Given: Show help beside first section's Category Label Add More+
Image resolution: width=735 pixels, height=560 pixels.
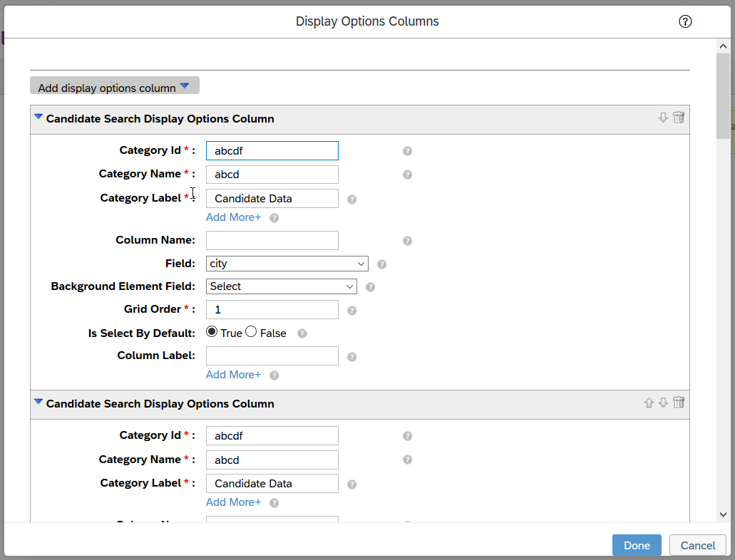Looking at the screenshot, I should [274, 218].
